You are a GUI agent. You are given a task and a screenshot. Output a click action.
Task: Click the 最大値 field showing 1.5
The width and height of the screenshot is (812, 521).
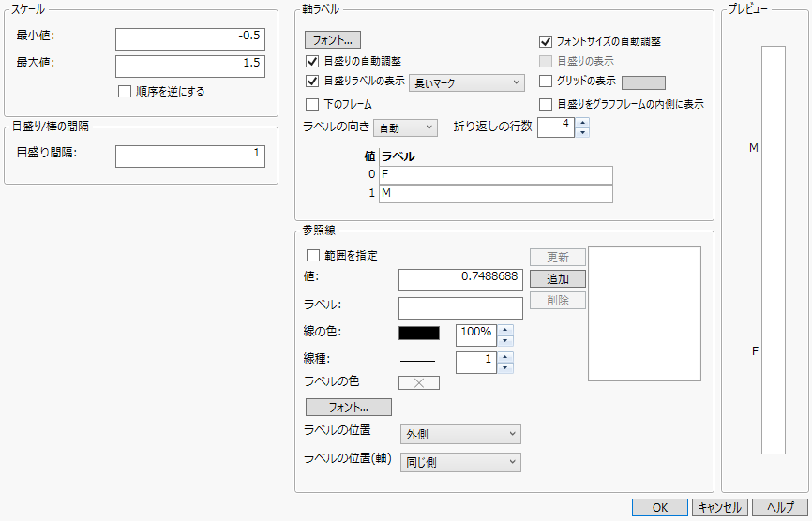tap(190, 67)
